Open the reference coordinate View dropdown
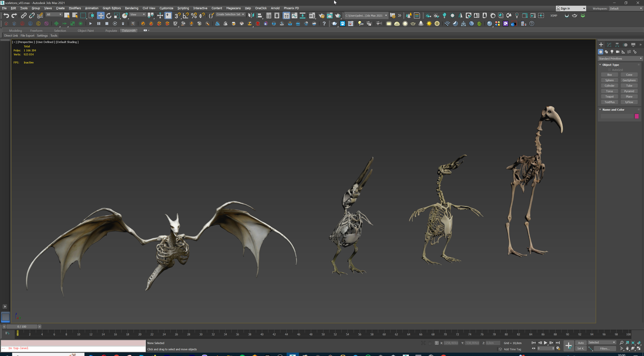 [x=138, y=14]
